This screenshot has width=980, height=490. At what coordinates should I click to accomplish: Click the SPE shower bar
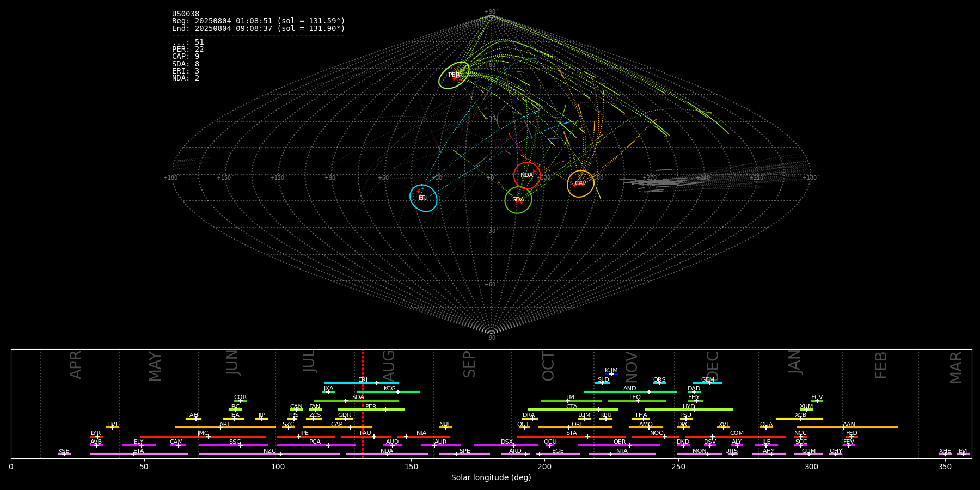(x=464, y=454)
